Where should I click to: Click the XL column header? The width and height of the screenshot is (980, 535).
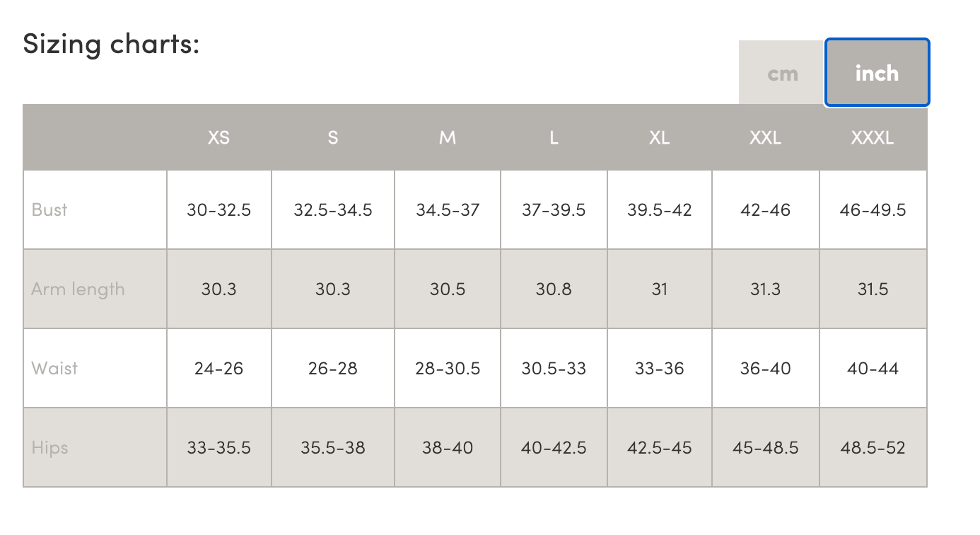[x=660, y=138]
